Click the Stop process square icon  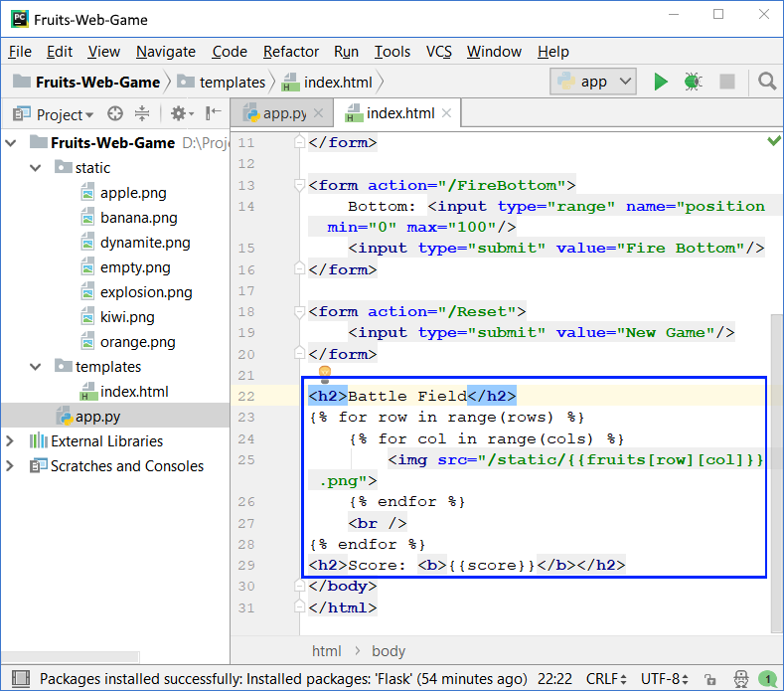pyautogui.click(x=727, y=82)
